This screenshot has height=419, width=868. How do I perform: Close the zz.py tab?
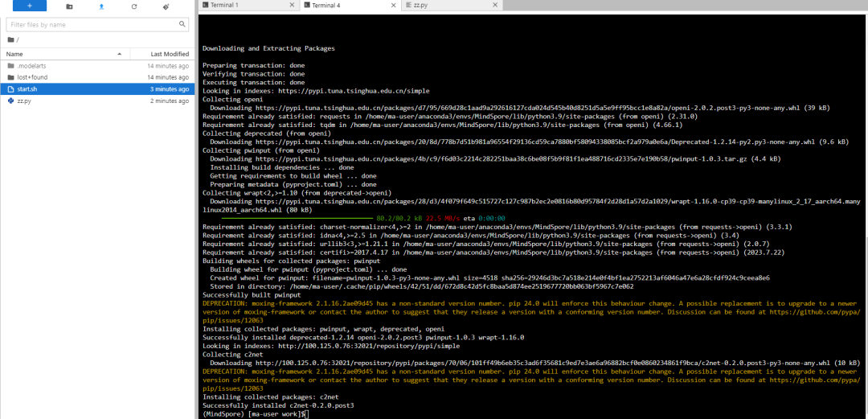495,5
